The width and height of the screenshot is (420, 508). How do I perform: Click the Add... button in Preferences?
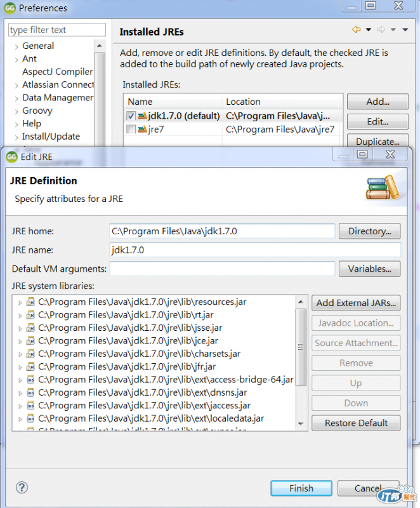[x=377, y=102]
